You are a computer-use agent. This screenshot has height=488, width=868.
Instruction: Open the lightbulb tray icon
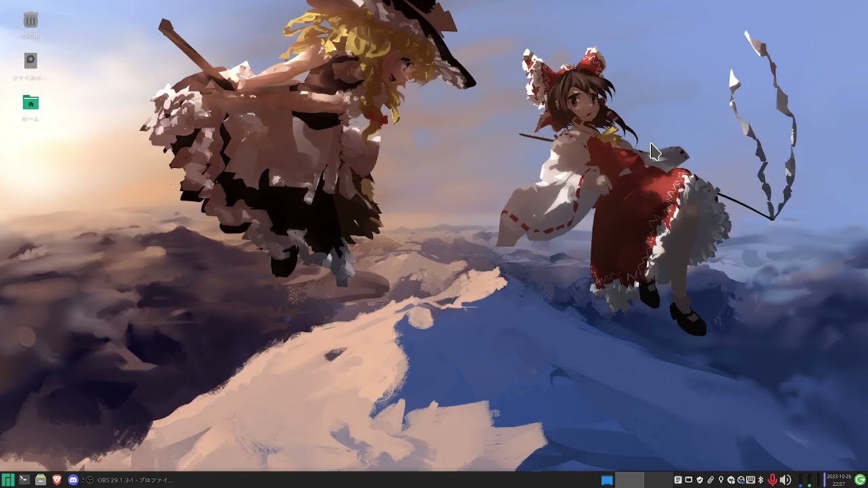tap(721, 480)
